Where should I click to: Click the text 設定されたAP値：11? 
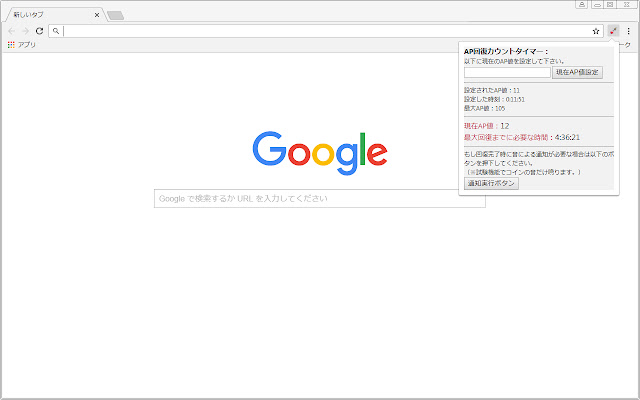tap(492, 90)
